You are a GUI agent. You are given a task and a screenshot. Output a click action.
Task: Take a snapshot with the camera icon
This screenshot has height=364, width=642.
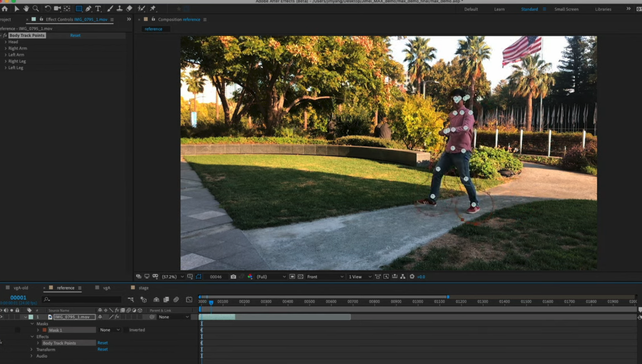(x=233, y=277)
